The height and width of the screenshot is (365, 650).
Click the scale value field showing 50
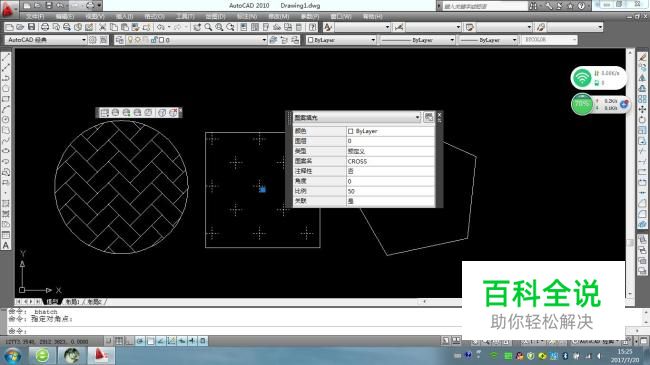click(x=390, y=191)
